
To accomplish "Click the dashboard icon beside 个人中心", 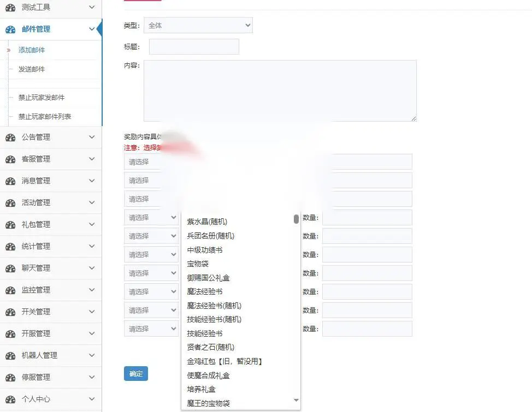I will coord(10,399).
